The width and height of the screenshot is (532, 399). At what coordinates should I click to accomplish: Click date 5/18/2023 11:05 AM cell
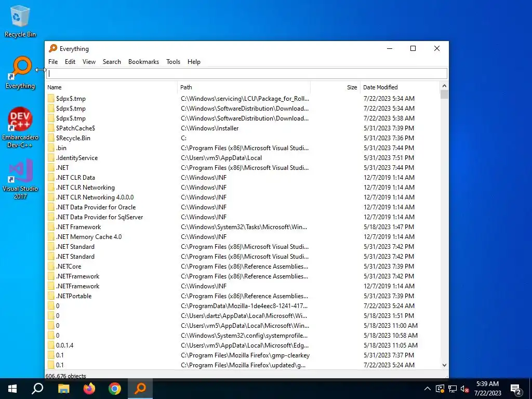pos(391,345)
